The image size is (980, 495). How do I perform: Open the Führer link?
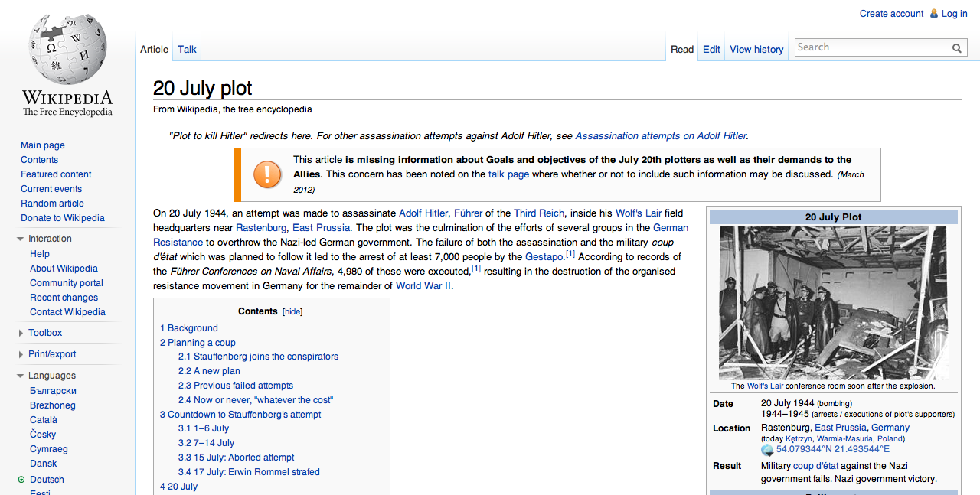(468, 213)
